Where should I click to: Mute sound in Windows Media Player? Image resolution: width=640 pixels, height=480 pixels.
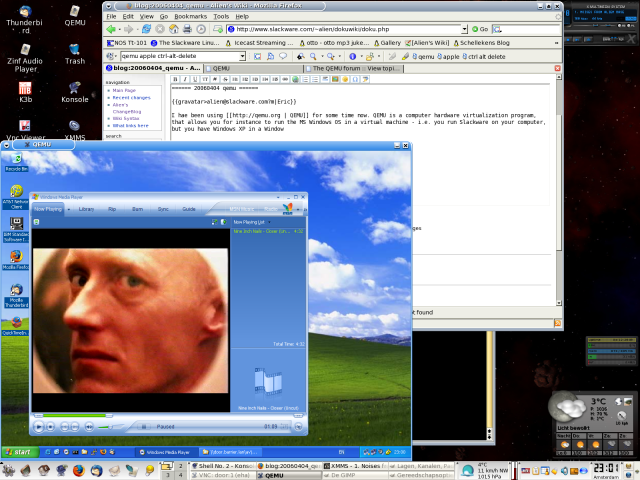89,427
